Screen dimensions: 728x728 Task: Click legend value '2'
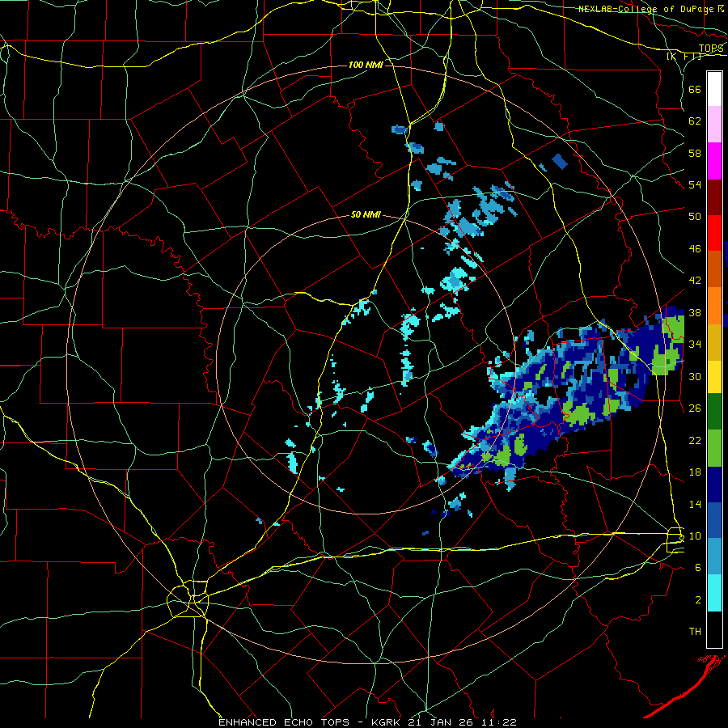tap(698, 600)
